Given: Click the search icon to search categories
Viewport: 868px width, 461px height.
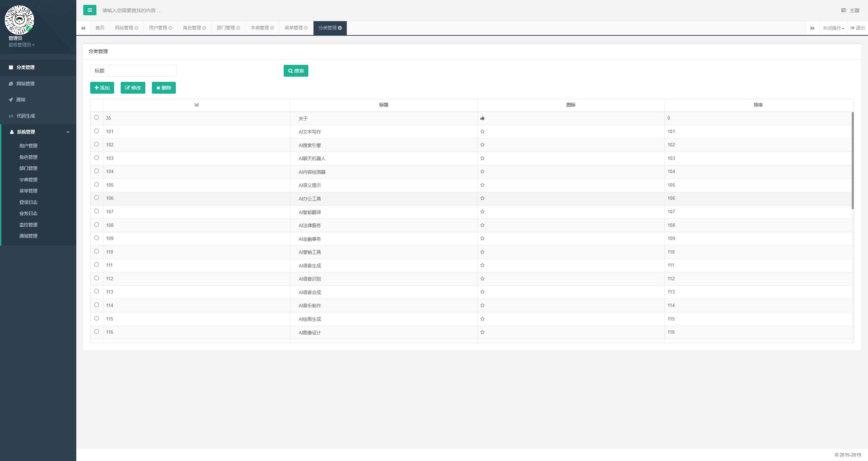Looking at the screenshot, I should click(x=296, y=71).
